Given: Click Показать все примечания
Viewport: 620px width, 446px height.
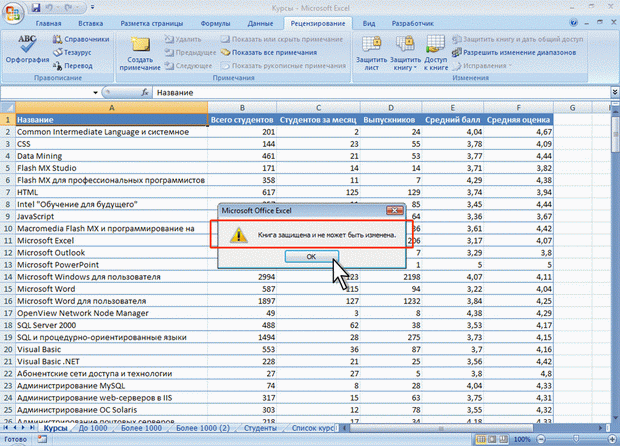Looking at the screenshot, I should point(269,52).
